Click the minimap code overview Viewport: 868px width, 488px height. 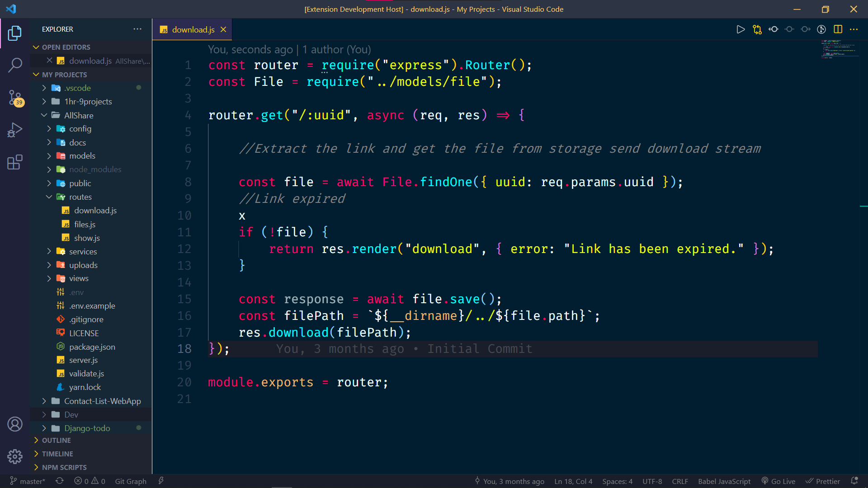(x=841, y=49)
